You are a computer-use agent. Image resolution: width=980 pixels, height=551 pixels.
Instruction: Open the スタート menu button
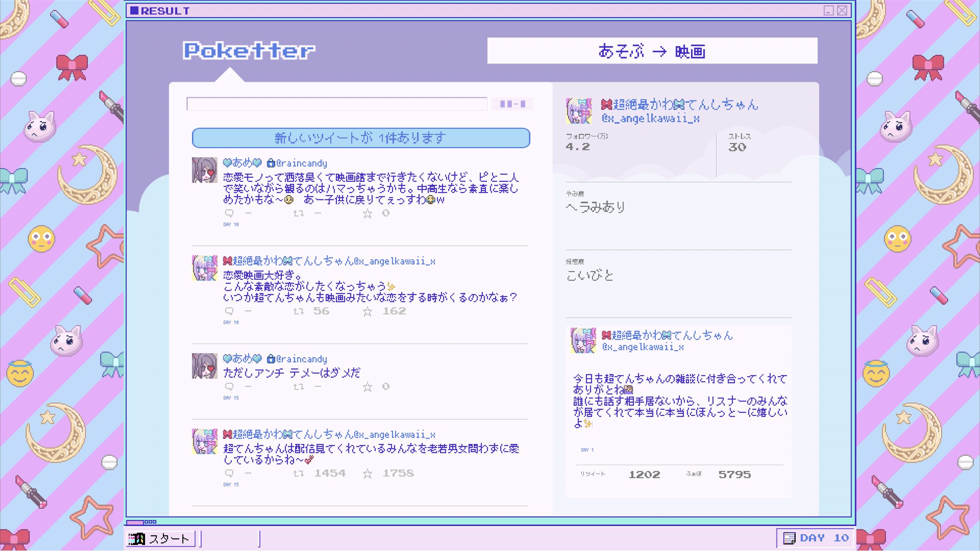click(x=160, y=539)
